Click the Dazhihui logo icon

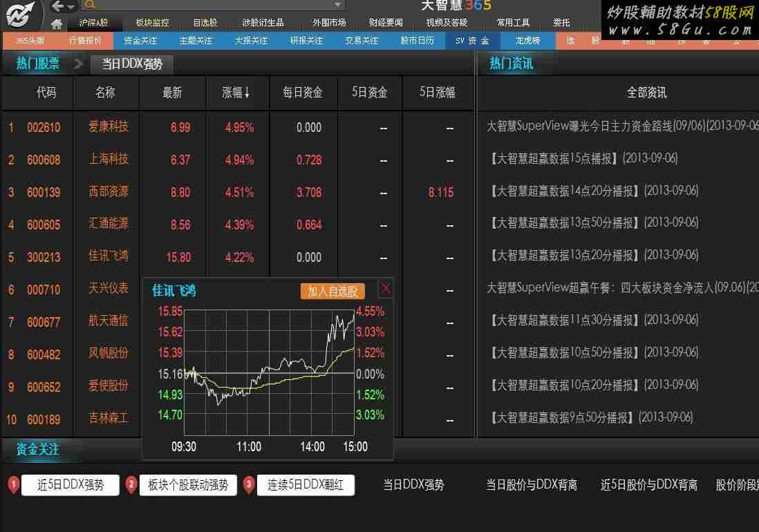click(x=20, y=15)
